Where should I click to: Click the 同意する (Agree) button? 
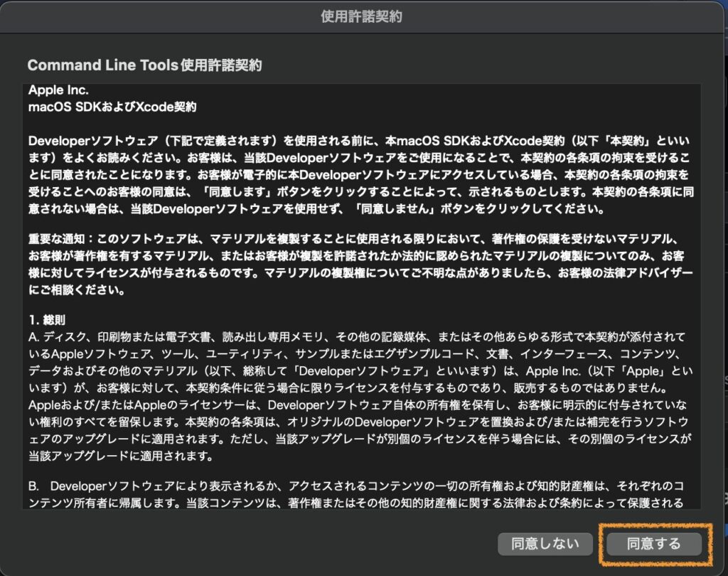654,543
